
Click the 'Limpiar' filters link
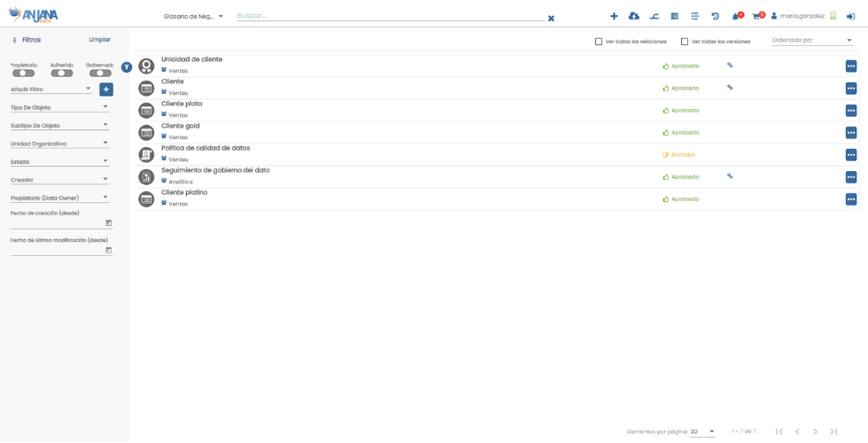pyautogui.click(x=100, y=40)
